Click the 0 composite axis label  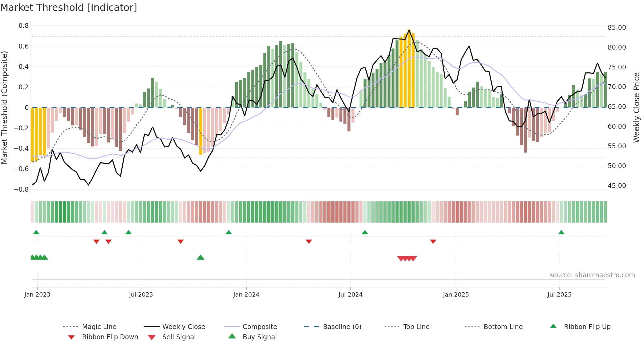[27, 108]
